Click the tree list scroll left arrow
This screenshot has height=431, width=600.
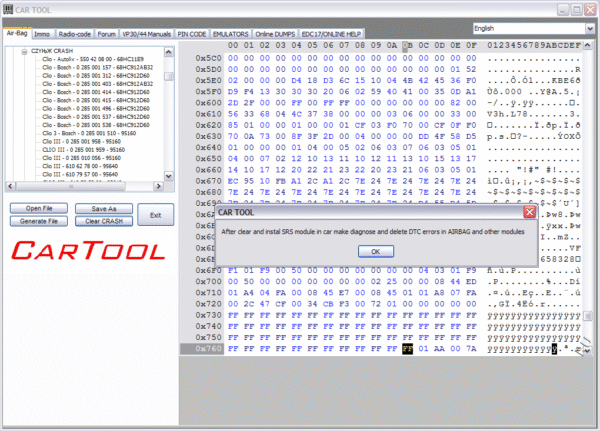[10, 186]
